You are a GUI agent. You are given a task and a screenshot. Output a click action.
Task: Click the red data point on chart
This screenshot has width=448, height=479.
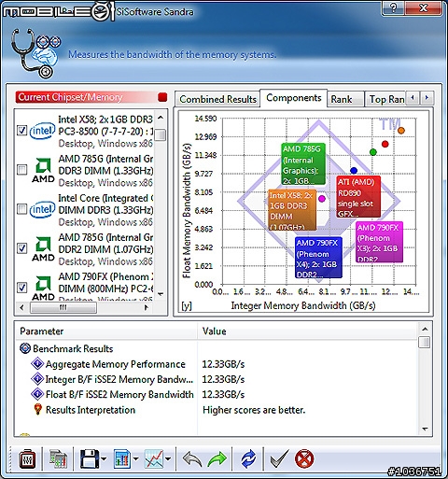(385, 144)
